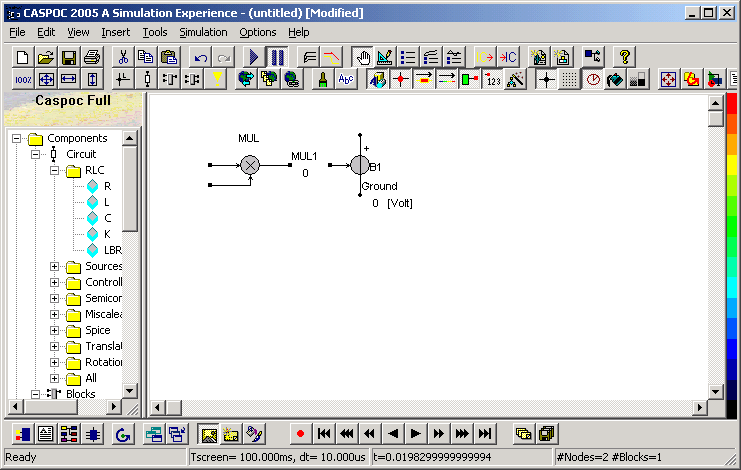Viewport: 741px width, 470px height.
Task: Undo the last action
Action: (200, 57)
